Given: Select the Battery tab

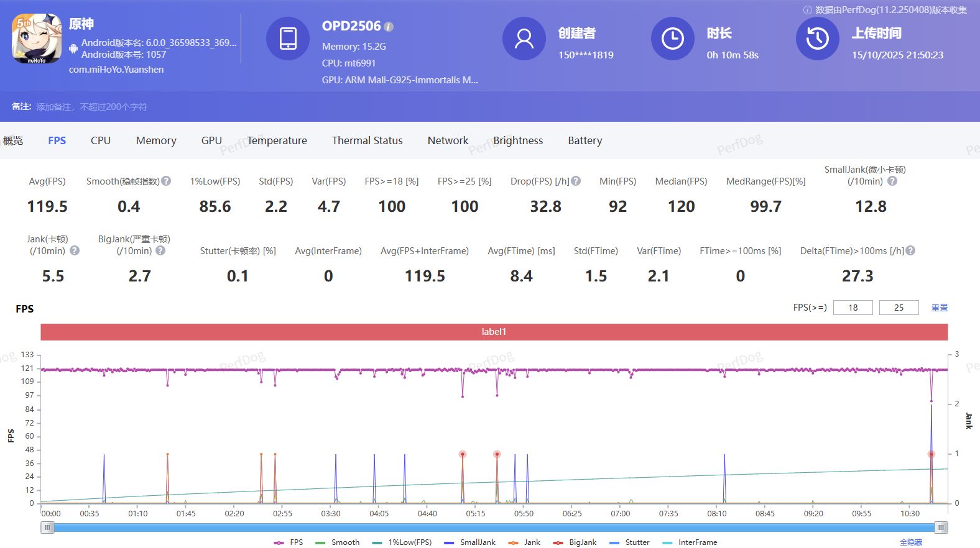Looking at the screenshot, I should click(x=585, y=140).
